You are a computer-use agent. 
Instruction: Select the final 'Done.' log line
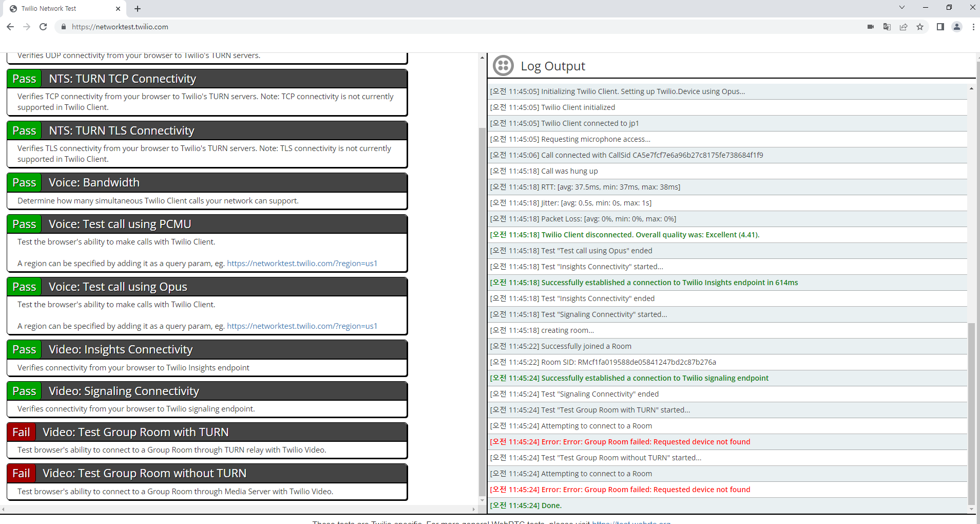tap(728, 506)
